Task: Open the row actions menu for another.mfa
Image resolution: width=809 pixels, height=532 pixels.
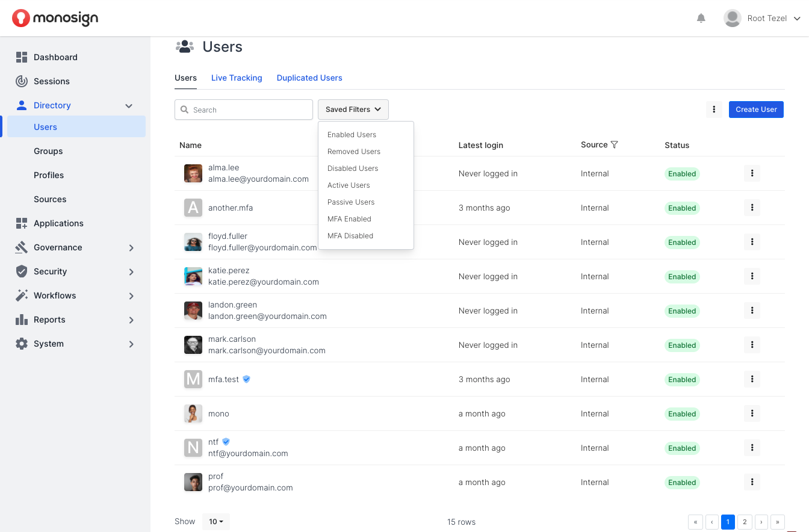Action: click(752, 208)
